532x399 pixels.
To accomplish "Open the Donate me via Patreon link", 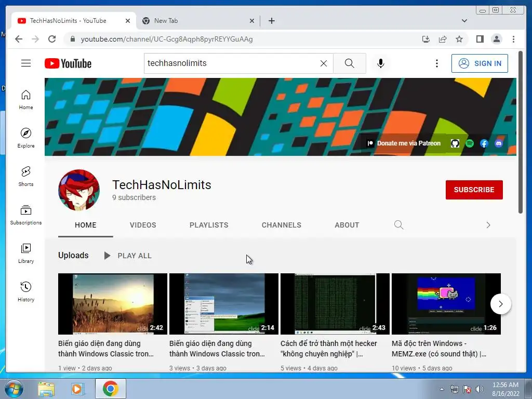I will [404, 143].
